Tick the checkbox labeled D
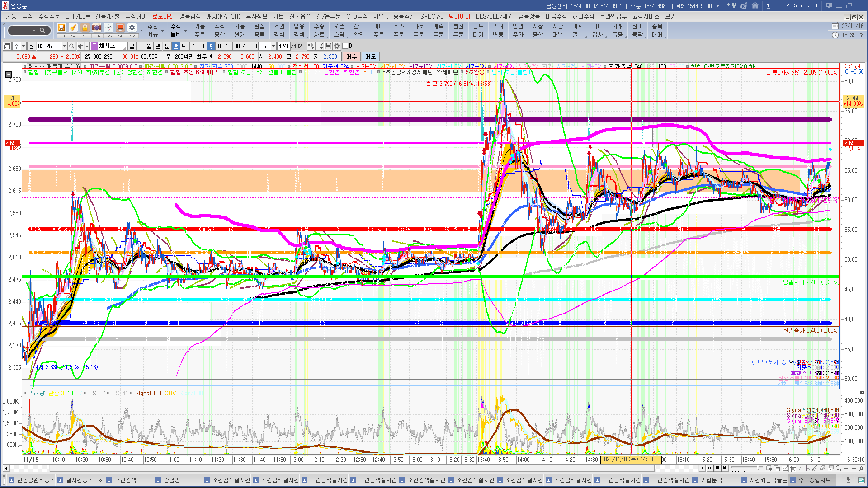The image size is (868, 488). coord(345,46)
